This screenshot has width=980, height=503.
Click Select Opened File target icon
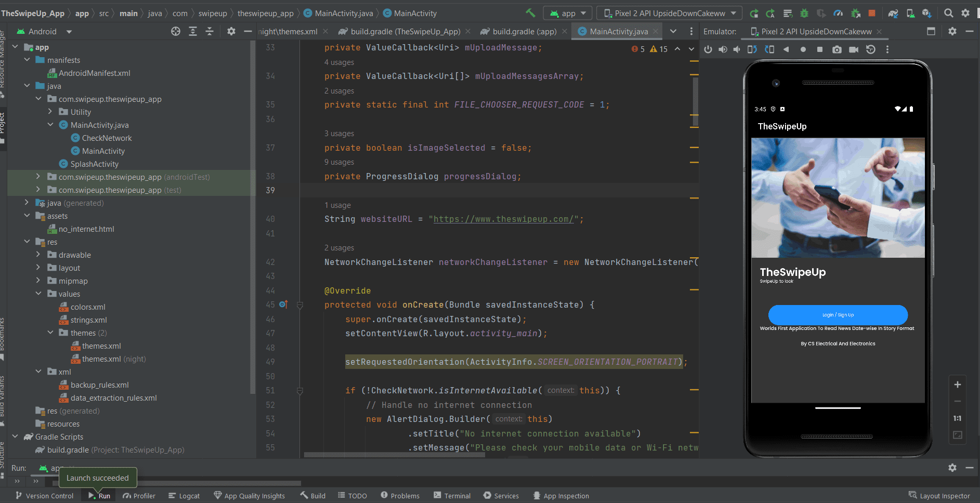[x=176, y=32]
